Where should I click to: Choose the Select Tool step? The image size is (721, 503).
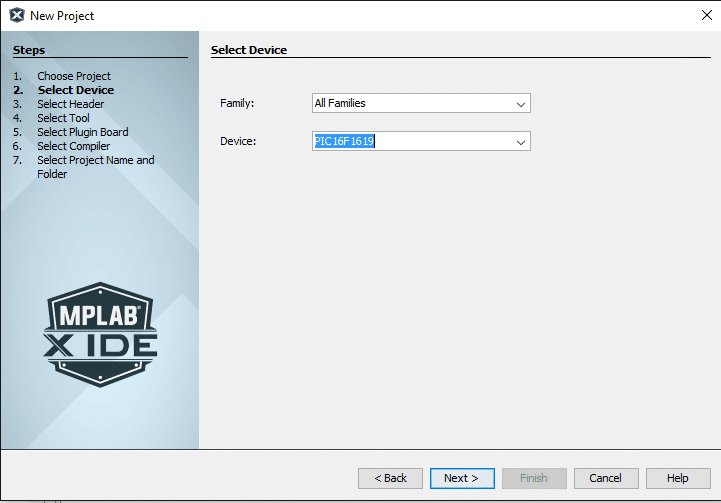click(x=63, y=118)
